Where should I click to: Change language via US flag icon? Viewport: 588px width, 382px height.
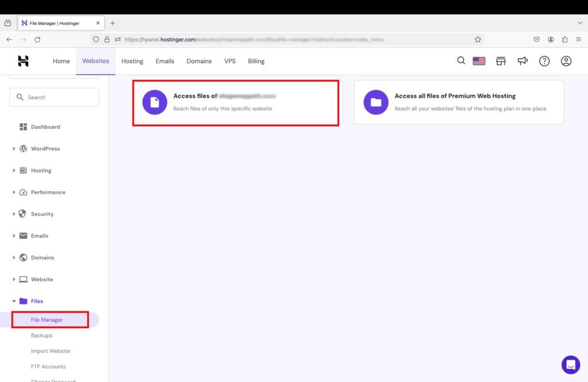(x=479, y=61)
